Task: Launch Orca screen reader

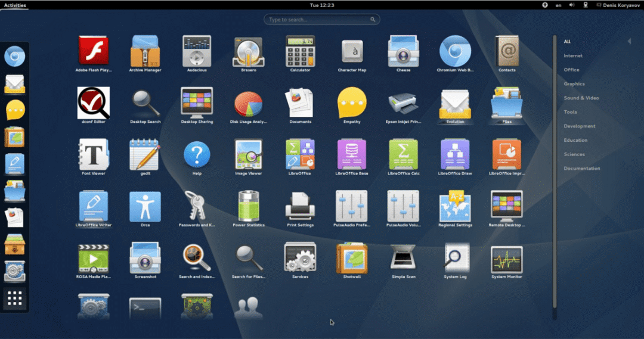Action: (145, 209)
